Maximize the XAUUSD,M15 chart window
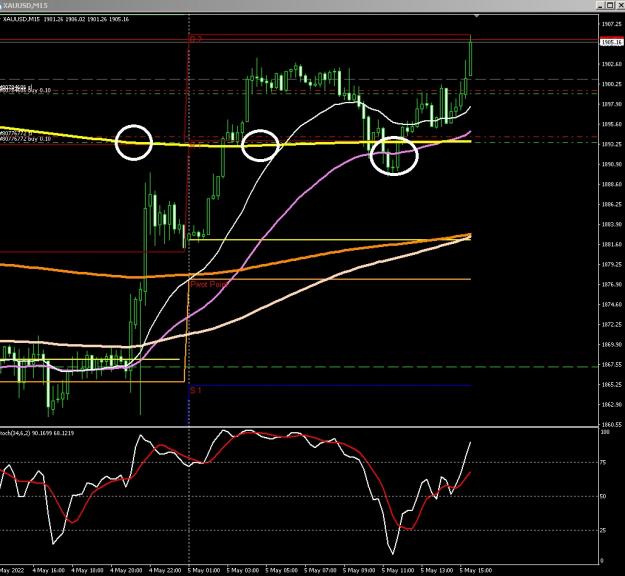The image size is (625, 576). point(610,5)
